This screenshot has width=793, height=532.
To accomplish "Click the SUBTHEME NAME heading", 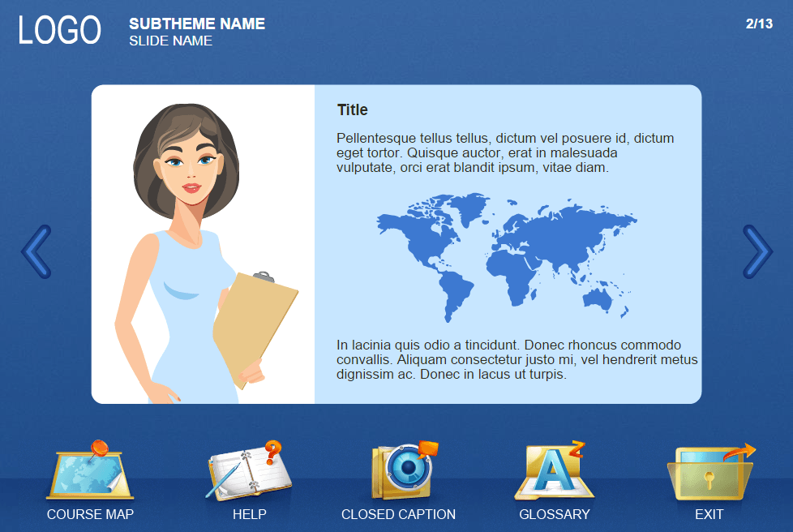I will (197, 24).
